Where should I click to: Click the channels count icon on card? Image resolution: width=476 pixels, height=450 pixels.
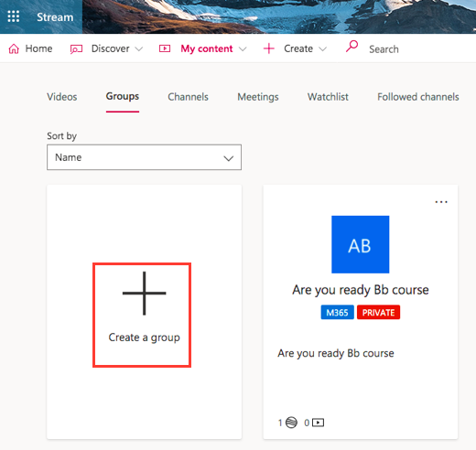(291, 423)
